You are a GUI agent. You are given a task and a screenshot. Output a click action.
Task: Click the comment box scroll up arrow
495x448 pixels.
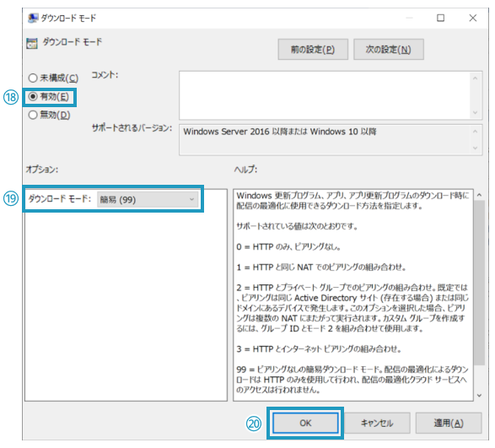tap(475, 78)
